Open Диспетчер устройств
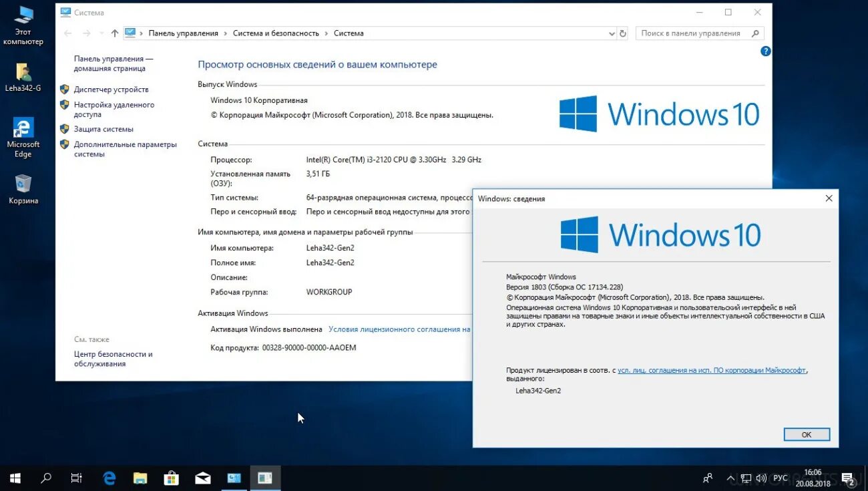 click(111, 90)
